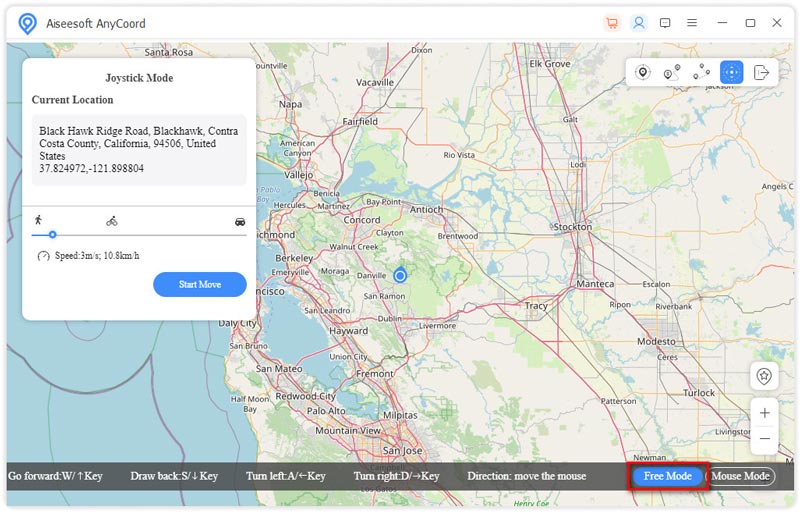
Task: Click the Current Location label
Action: pos(72,100)
